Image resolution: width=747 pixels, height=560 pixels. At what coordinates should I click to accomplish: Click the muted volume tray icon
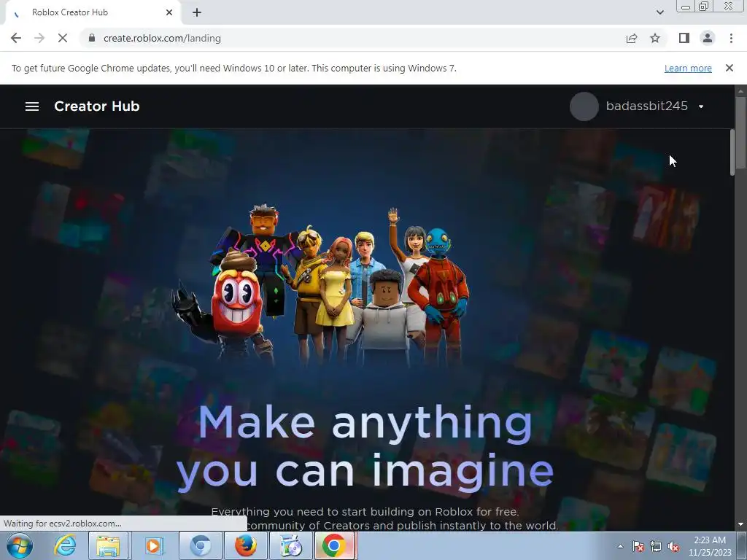click(x=673, y=546)
